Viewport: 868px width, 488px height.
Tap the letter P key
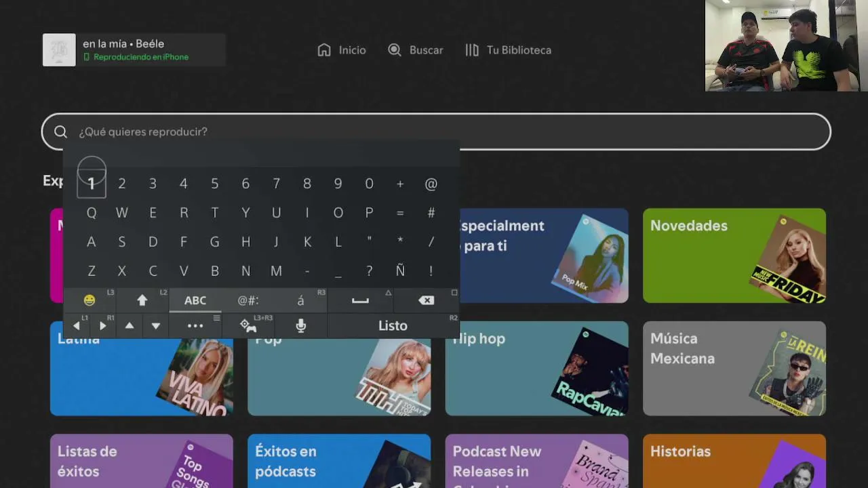[x=369, y=213]
